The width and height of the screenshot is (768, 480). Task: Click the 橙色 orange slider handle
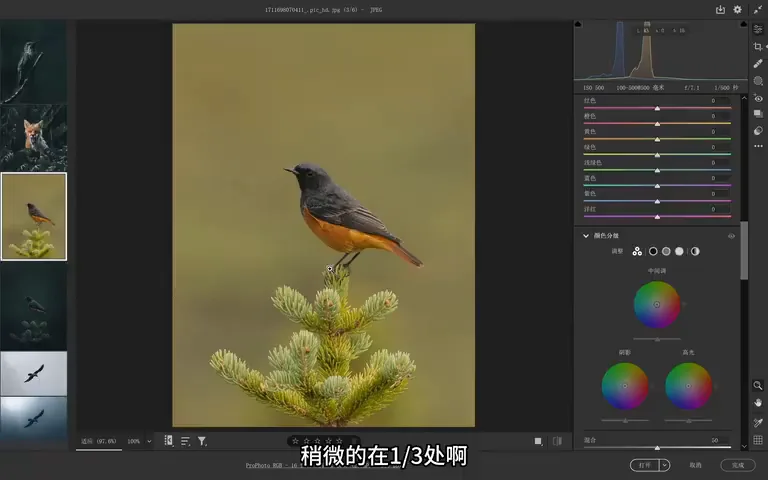point(657,124)
